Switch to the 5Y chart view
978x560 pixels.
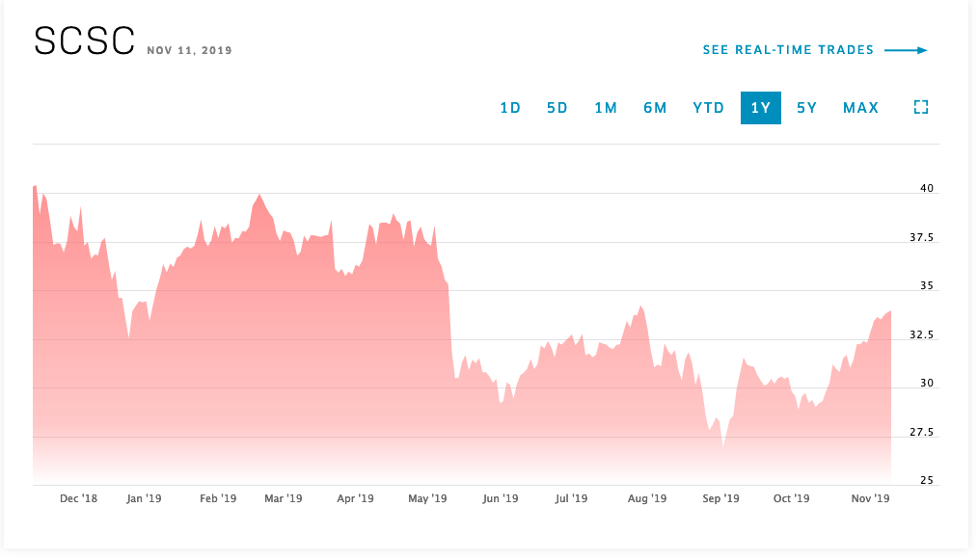point(806,107)
